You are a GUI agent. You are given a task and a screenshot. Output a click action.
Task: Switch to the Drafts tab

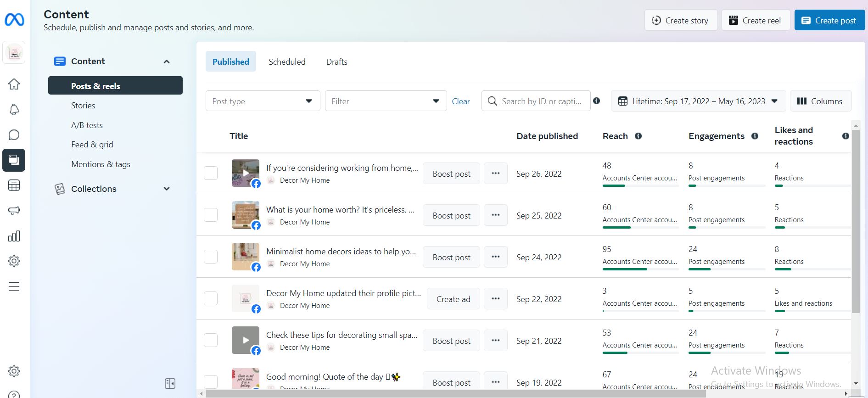pyautogui.click(x=337, y=62)
